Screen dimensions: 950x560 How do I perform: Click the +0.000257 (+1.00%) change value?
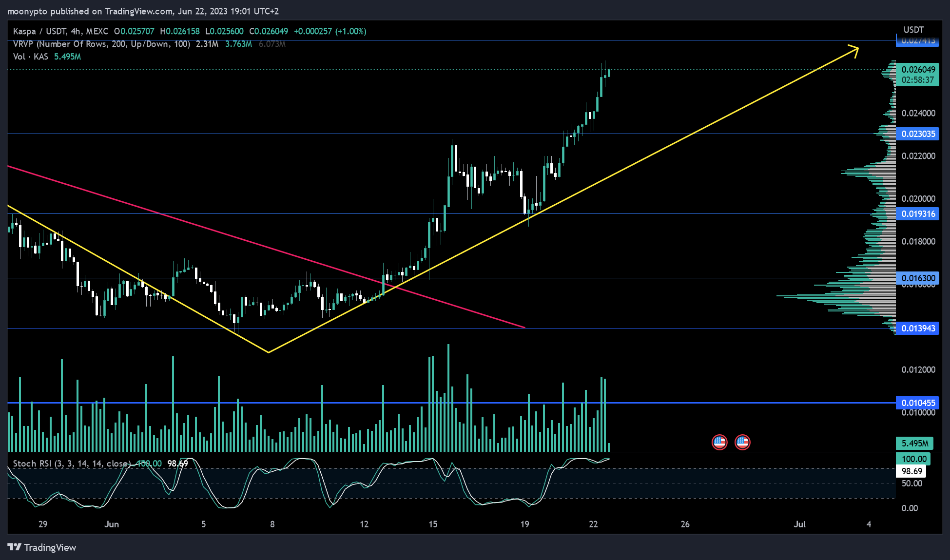point(330,31)
